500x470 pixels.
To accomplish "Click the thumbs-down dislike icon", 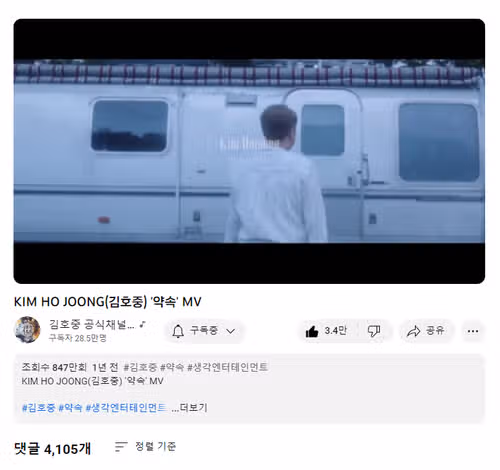I will click(x=374, y=331).
